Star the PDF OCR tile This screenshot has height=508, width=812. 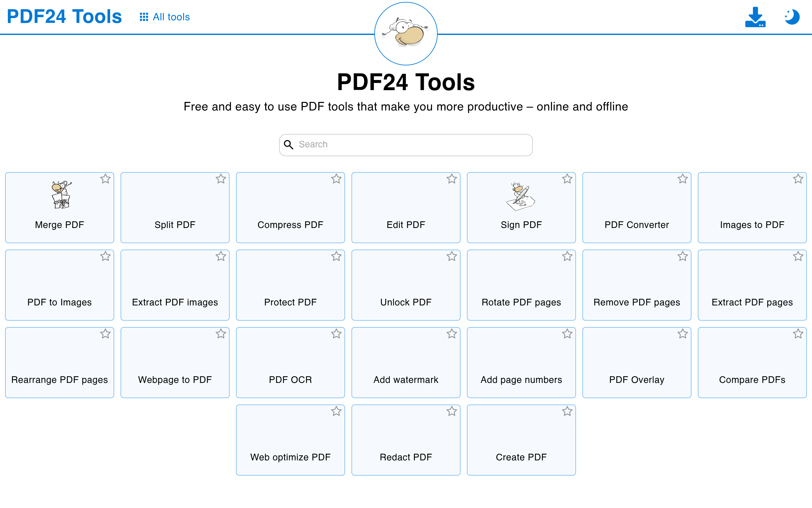pos(336,334)
